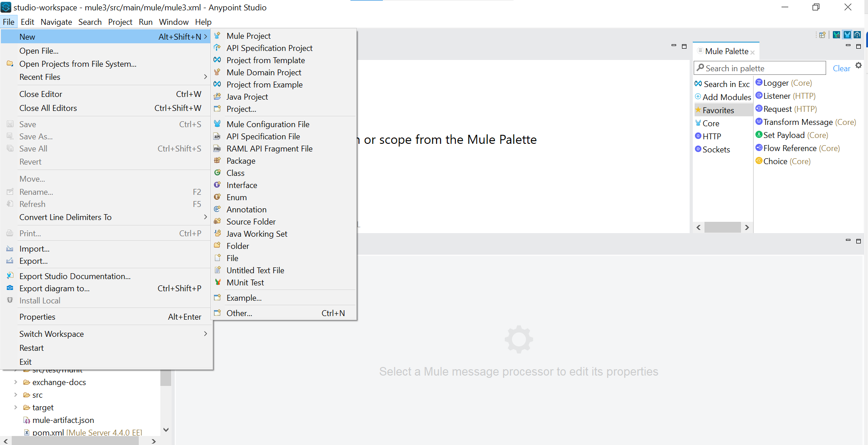Click the MUnit Test icon
Viewport: 868px width, 445px height.
tap(217, 282)
